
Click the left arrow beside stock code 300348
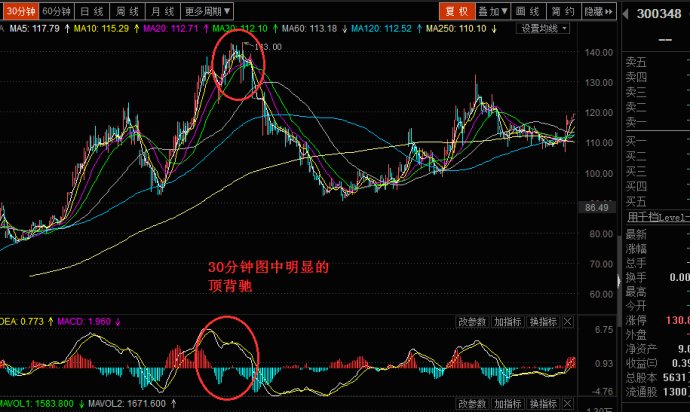tap(625, 14)
